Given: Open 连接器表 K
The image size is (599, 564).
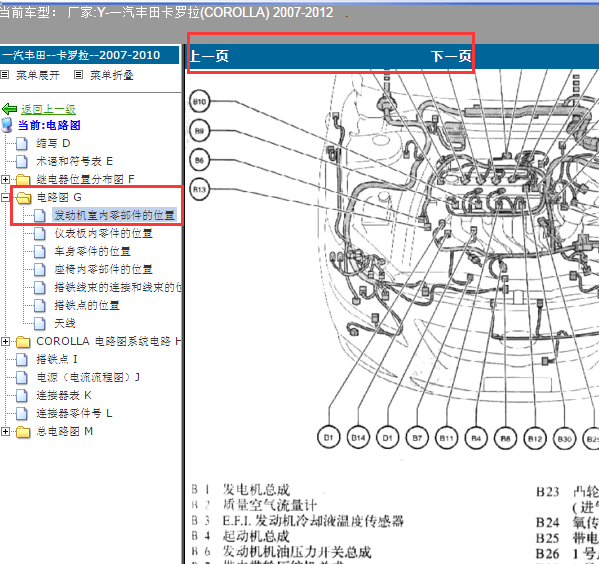Looking at the screenshot, I should click(x=64, y=395).
